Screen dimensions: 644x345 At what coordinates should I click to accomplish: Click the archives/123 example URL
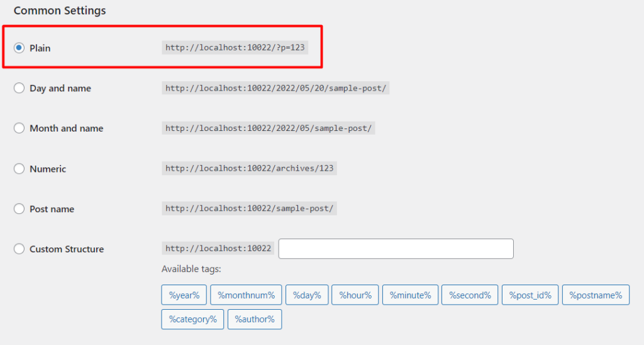pos(249,168)
